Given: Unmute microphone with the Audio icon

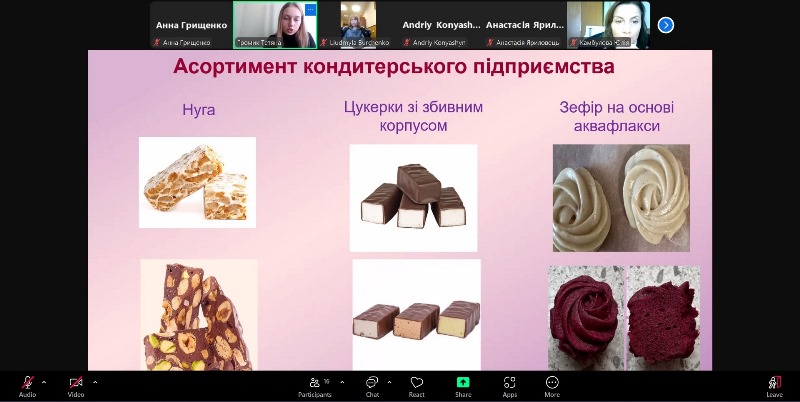Looking at the screenshot, I should point(27,386).
